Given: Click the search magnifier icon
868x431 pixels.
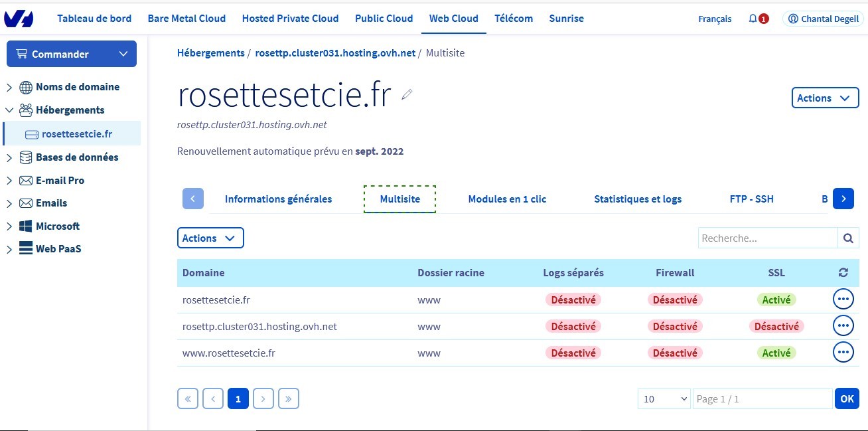Looking at the screenshot, I should coord(848,238).
